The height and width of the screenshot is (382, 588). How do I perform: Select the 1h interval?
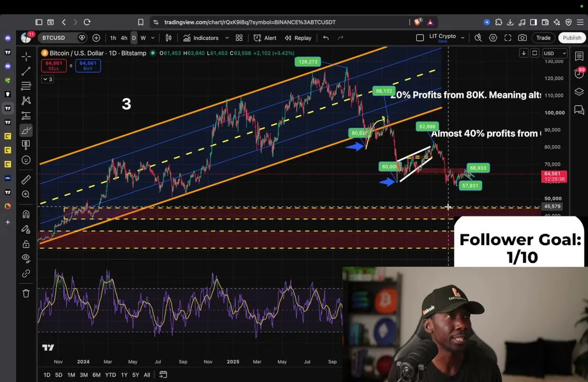pyautogui.click(x=113, y=38)
